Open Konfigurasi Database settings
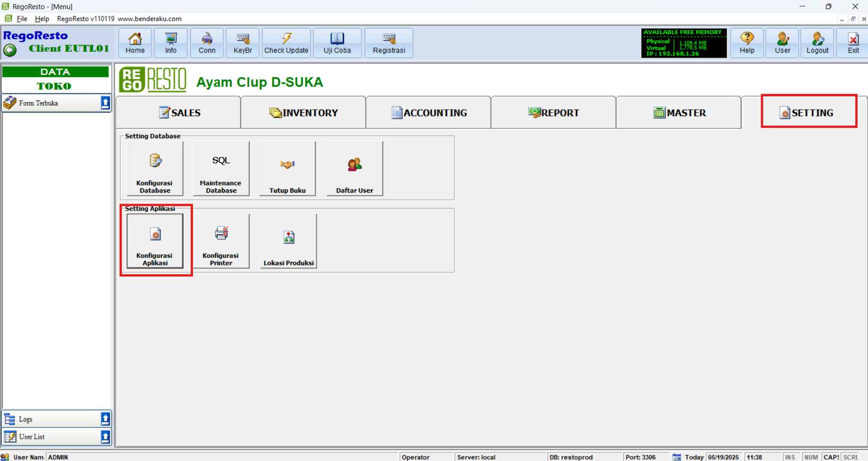 [155, 169]
